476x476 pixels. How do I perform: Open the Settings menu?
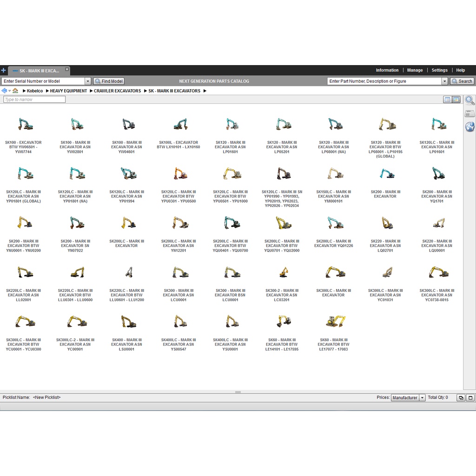pos(439,70)
